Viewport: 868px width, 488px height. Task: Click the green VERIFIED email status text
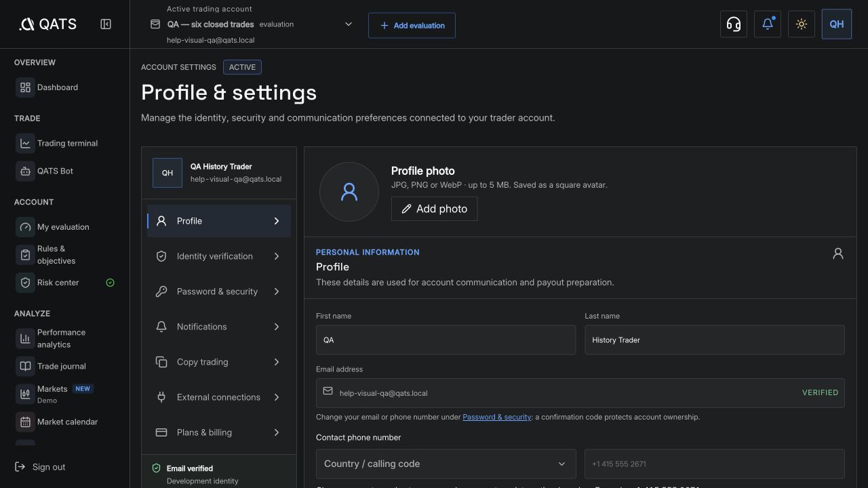(x=820, y=392)
